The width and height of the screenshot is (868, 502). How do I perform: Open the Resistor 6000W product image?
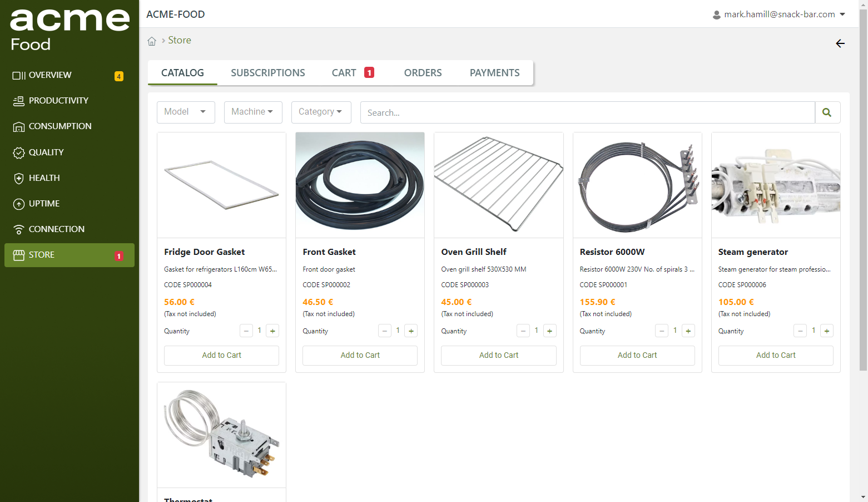637,185
